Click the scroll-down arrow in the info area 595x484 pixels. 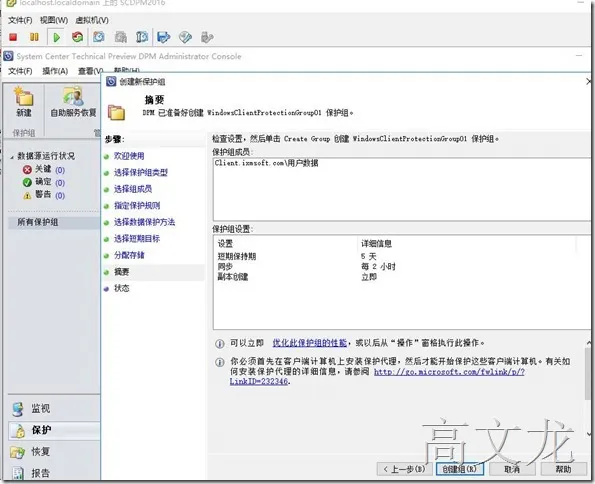point(589,434)
